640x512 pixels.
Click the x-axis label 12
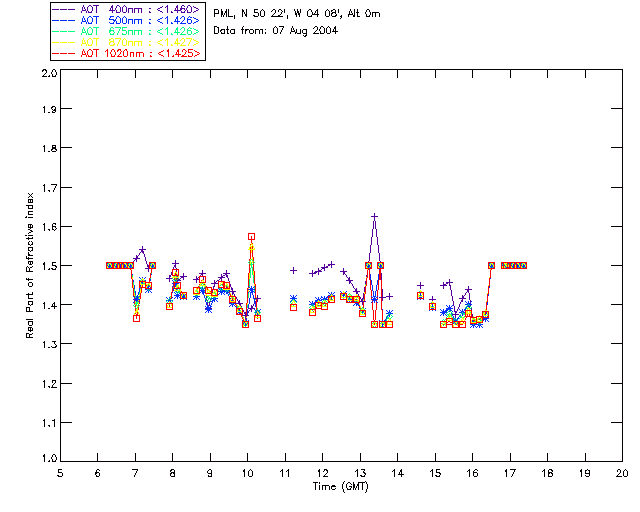[322, 473]
